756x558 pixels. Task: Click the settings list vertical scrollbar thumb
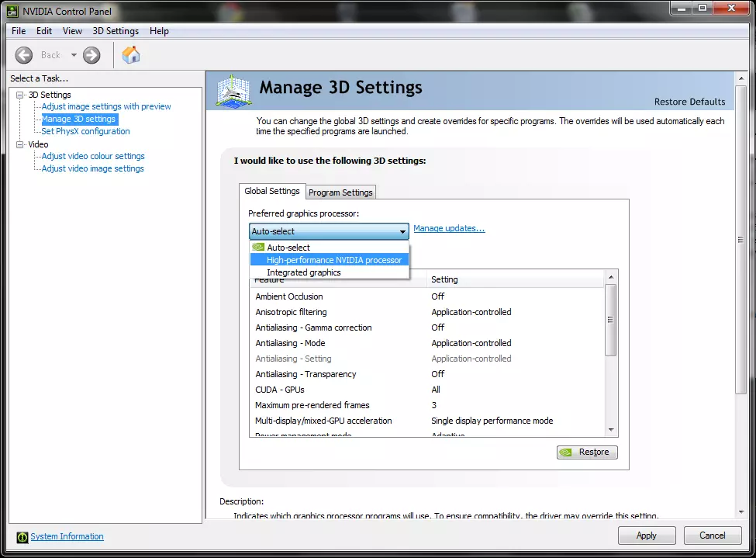[x=610, y=320]
